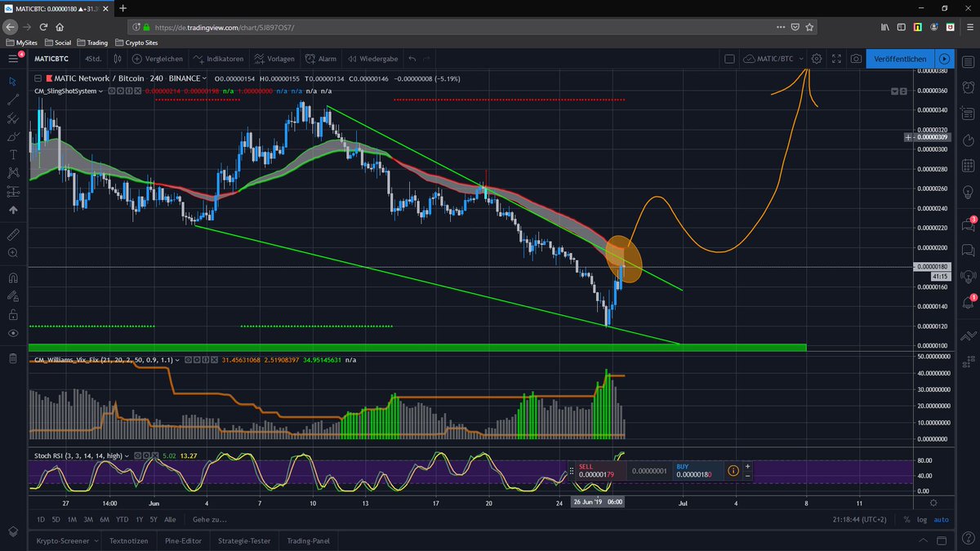The image size is (980, 551).
Task: Select the 1D date range
Action: pos(41,519)
